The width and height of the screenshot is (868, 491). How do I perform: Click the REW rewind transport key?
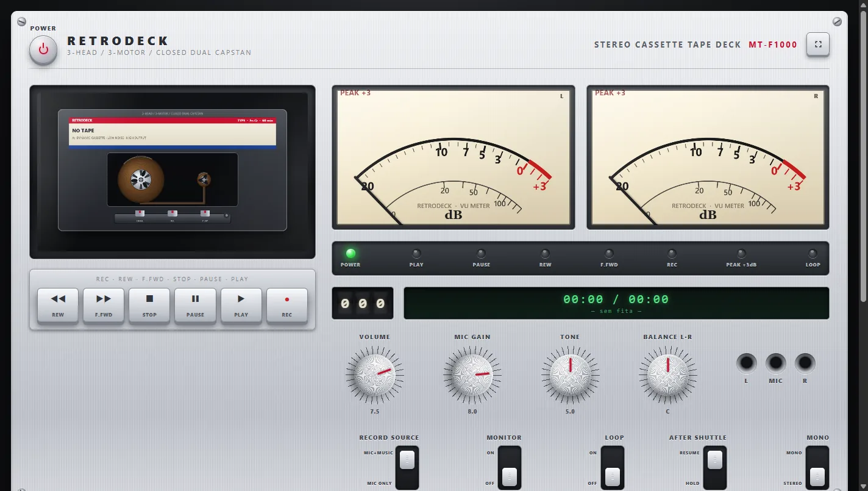pyautogui.click(x=58, y=305)
